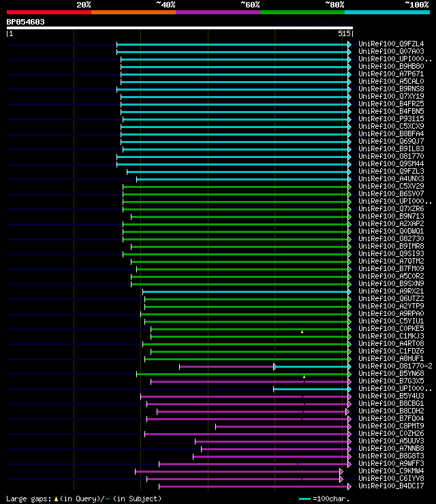The image size is (436, 504).
Task: Click the UniRef100_B5Y4U3 label
Action: tap(391, 396)
